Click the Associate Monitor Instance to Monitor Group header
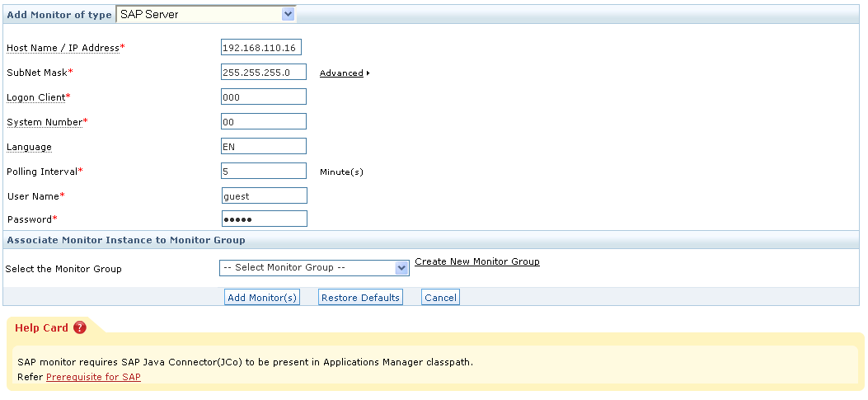The height and width of the screenshot is (400, 868). tap(126, 241)
